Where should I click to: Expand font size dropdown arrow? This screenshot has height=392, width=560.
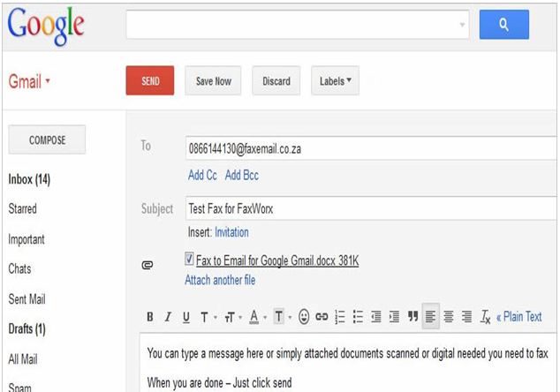(240, 317)
